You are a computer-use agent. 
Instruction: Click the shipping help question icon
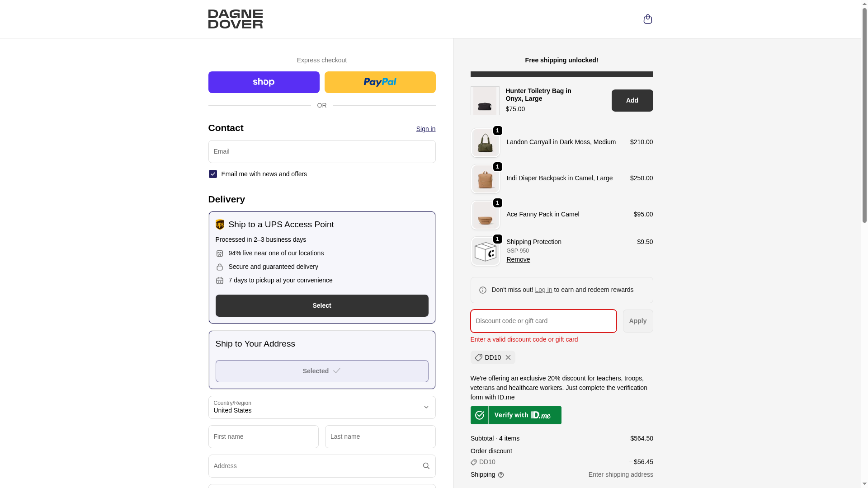(x=501, y=475)
